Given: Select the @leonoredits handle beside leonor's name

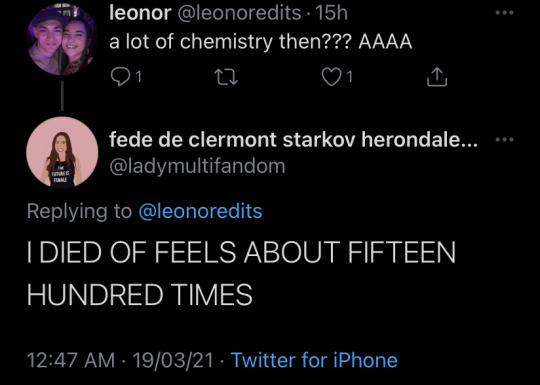Looking at the screenshot, I should [x=239, y=13].
